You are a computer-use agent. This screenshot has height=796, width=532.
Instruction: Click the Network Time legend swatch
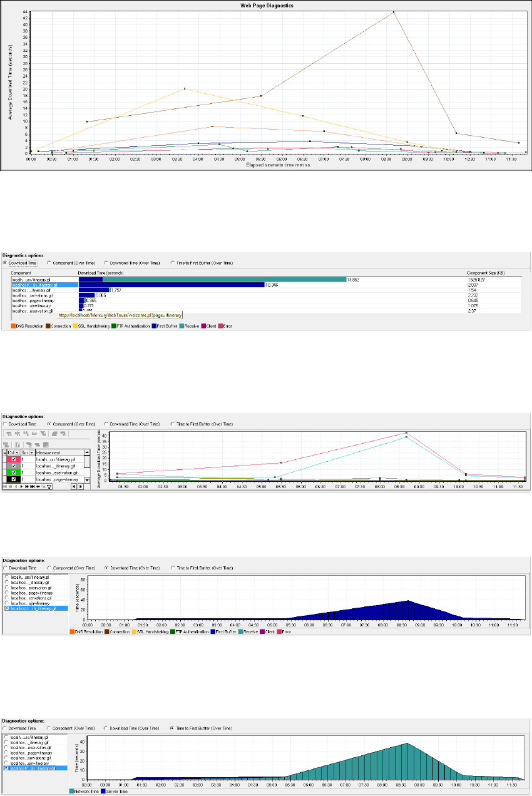coord(71,792)
